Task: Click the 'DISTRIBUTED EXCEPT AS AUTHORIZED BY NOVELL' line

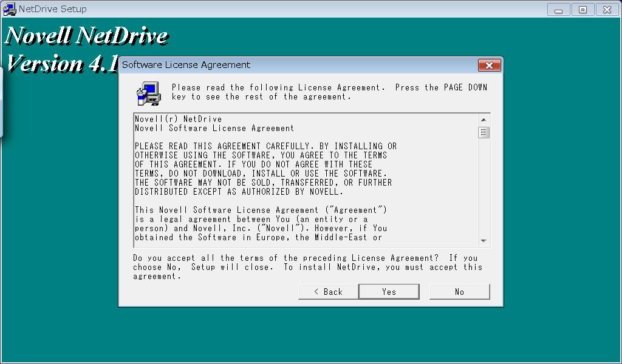Action: tap(239, 192)
